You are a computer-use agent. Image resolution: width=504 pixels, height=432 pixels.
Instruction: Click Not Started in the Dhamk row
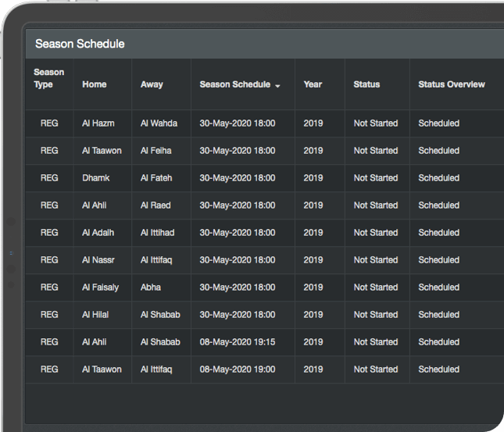(376, 178)
